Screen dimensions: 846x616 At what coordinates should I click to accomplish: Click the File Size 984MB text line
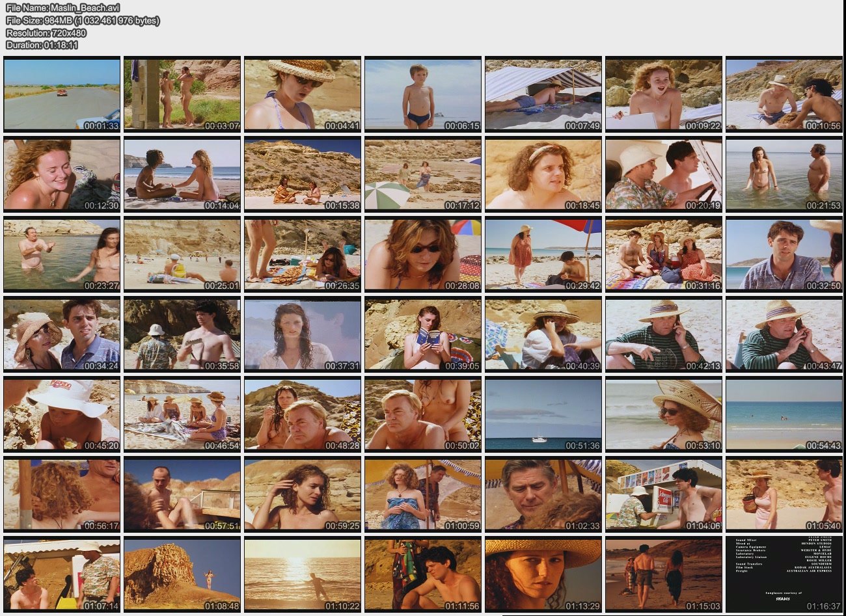(83, 20)
